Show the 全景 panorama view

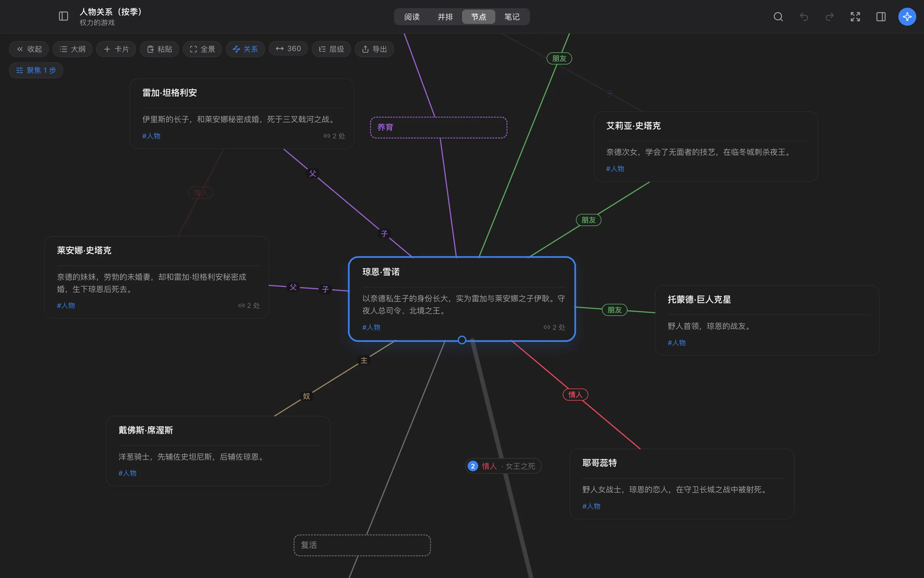tap(203, 49)
